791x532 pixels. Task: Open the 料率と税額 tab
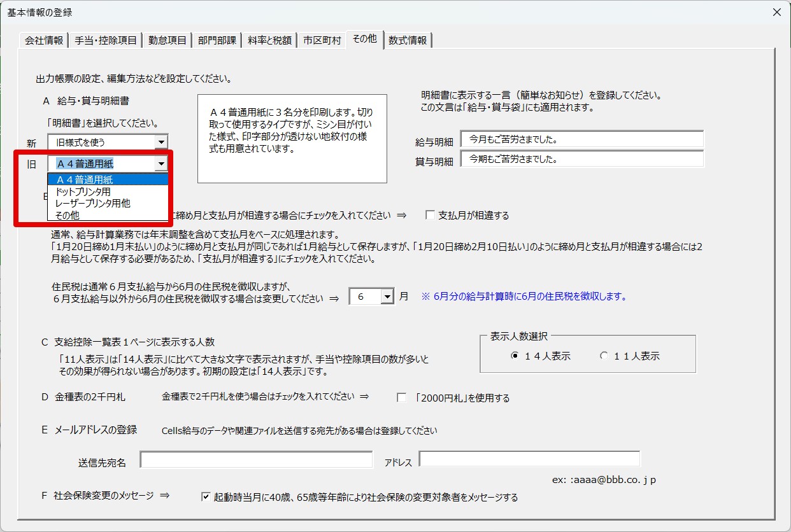[270, 40]
